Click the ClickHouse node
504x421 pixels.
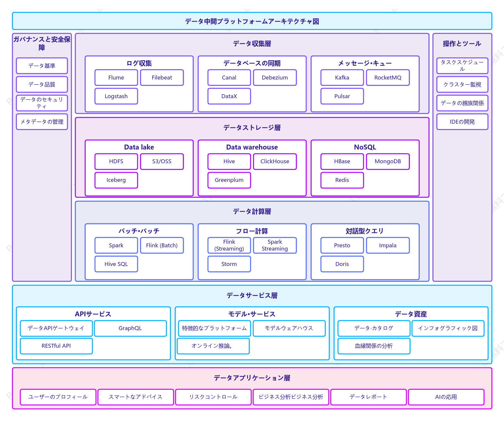coord(275,161)
